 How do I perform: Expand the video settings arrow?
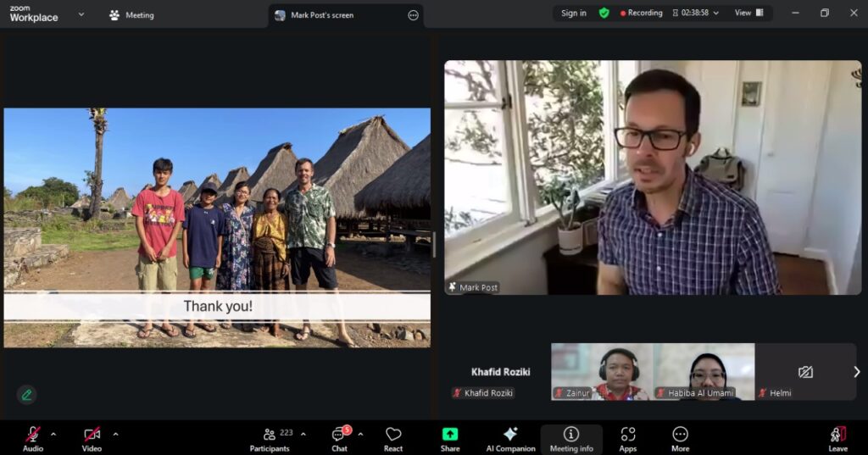coord(115,434)
